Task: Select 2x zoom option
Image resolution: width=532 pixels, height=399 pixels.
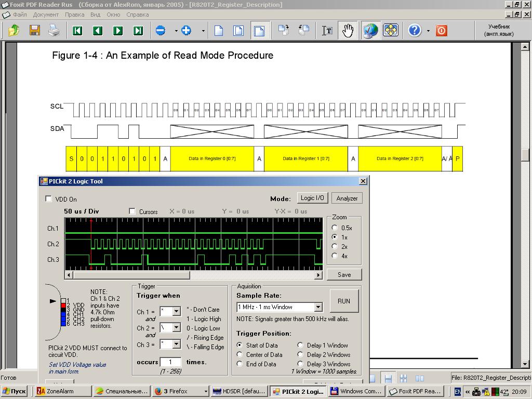Action: [335, 246]
